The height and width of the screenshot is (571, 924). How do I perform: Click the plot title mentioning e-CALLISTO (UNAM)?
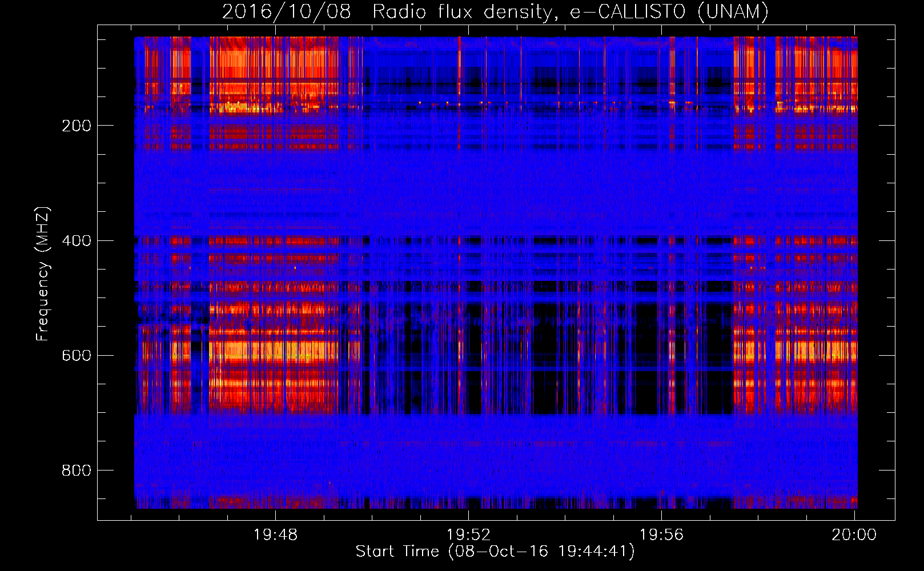coord(495,11)
